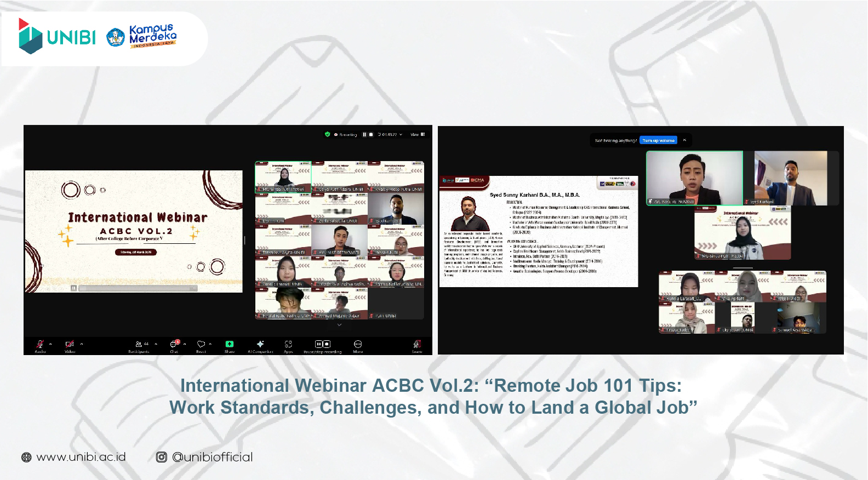This screenshot has height=480, width=868.
Task: Click the slide progress bar
Action: click(x=137, y=288)
